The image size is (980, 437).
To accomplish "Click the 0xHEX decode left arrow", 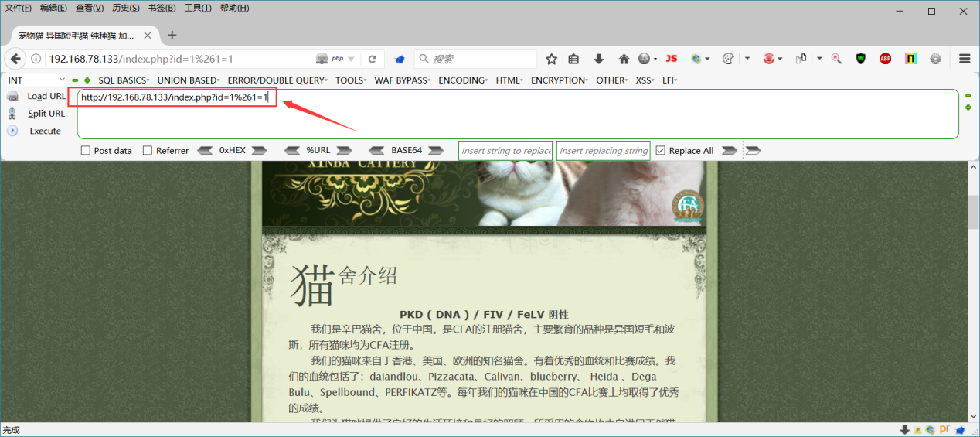I will click(x=206, y=150).
